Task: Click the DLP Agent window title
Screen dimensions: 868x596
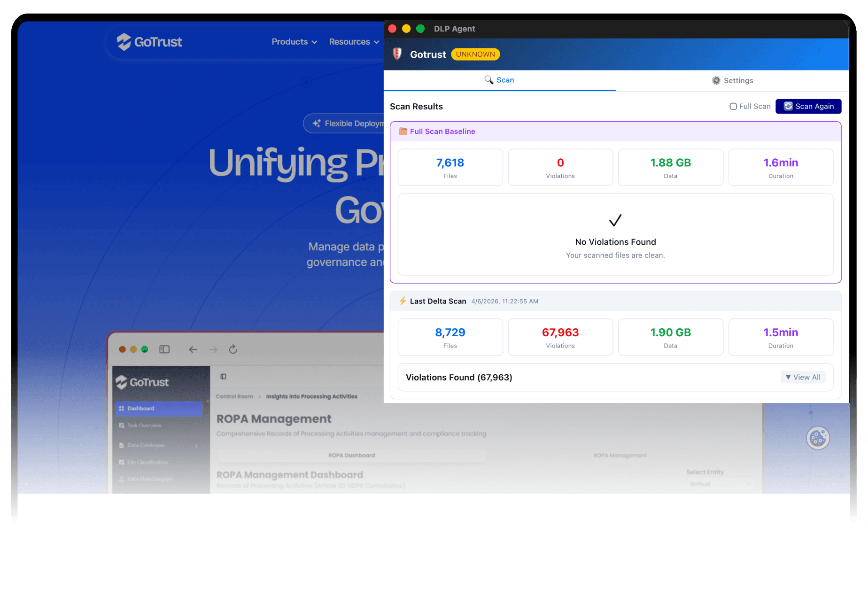Action: [x=454, y=29]
